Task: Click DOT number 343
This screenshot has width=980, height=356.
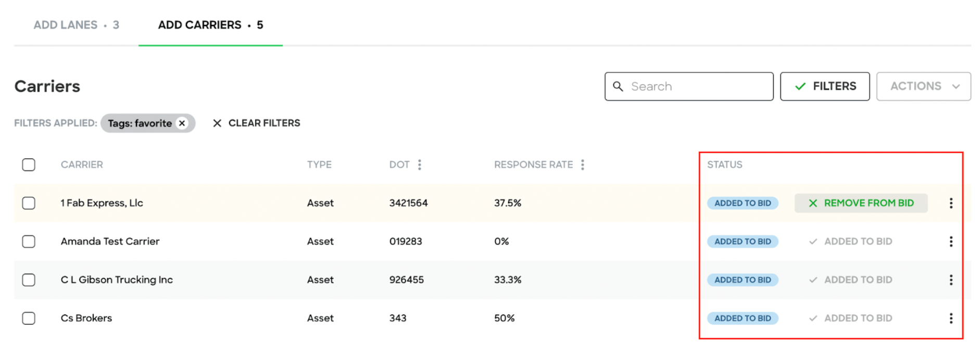Action: [398, 319]
